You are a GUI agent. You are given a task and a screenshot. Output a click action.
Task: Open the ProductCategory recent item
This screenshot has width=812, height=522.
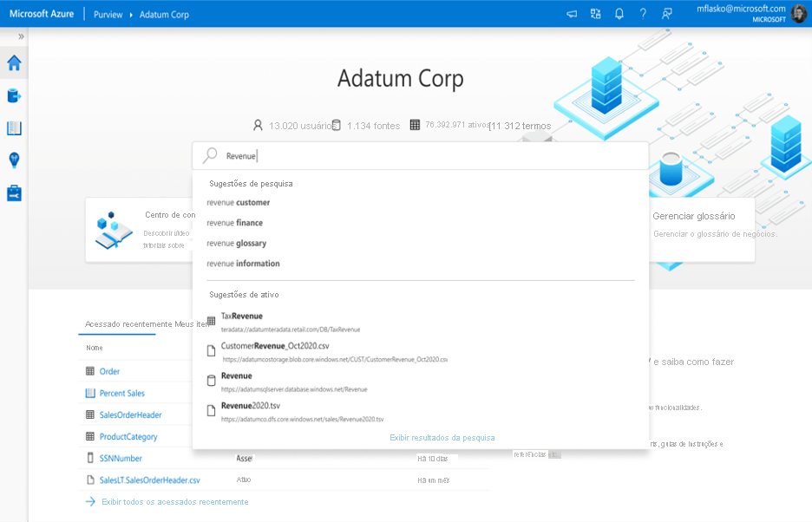pyautogui.click(x=128, y=436)
